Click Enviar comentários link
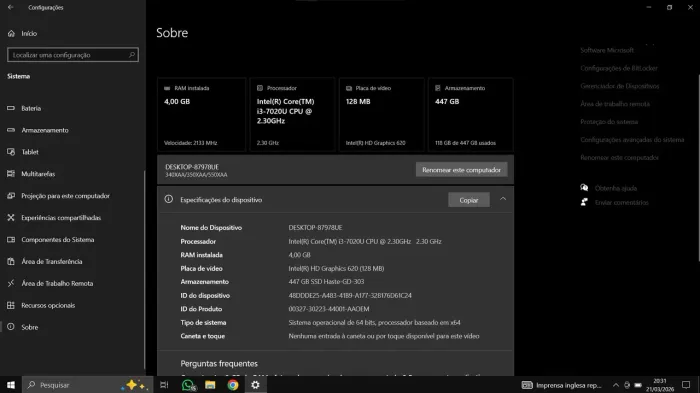The height and width of the screenshot is (393, 700). [621, 202]
